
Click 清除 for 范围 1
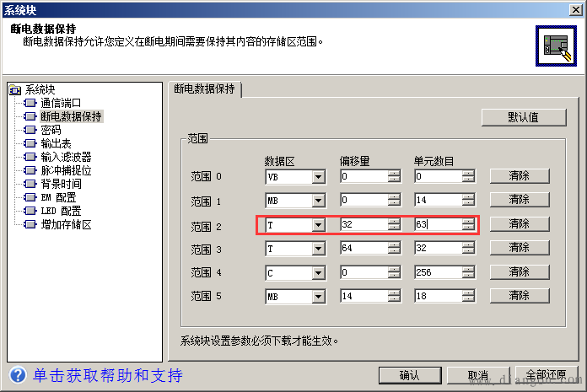point(520,199)
